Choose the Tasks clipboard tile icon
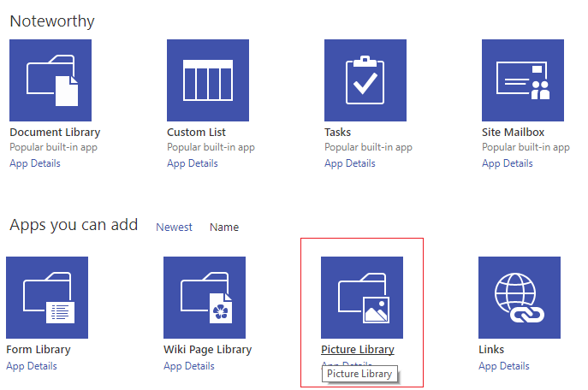 [365, 80]
